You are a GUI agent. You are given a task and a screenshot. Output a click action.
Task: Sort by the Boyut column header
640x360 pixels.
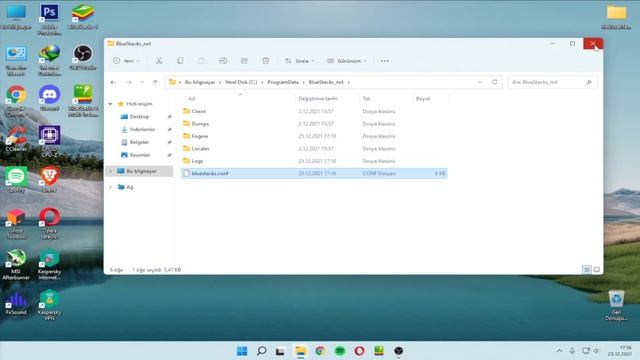pos(423,99)
